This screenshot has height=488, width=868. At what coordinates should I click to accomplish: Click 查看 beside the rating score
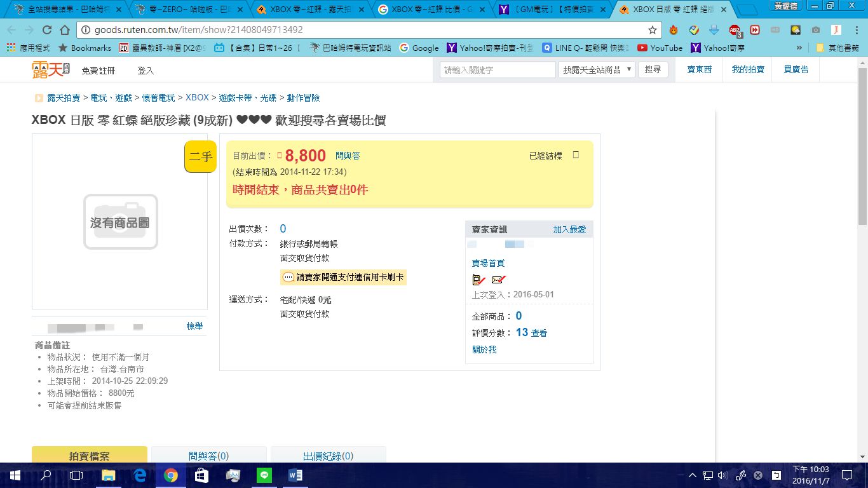click(x=539, y=333)
